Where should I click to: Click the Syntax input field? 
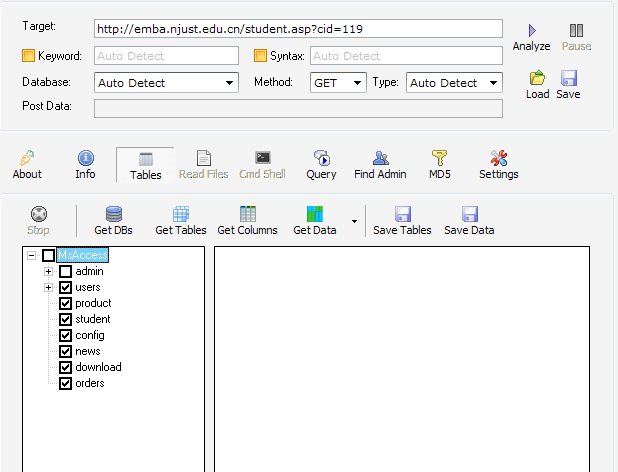[x=406, y=56]
